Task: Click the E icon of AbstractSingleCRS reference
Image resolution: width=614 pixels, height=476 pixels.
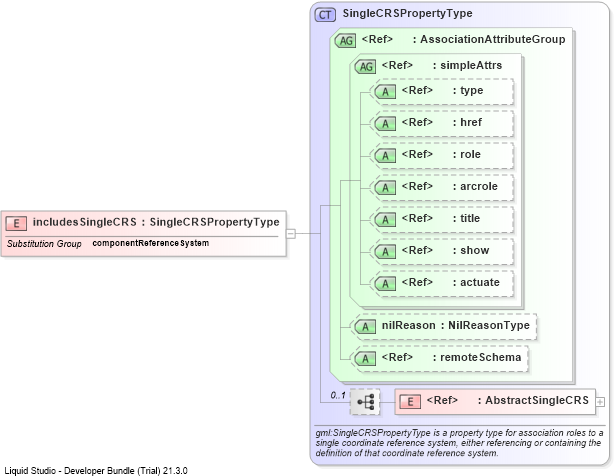Action: 410,402
